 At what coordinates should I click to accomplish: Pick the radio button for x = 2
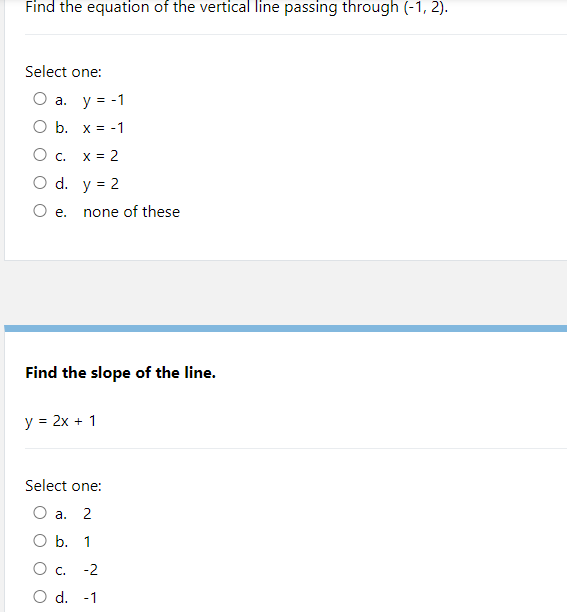coord(40,155)
